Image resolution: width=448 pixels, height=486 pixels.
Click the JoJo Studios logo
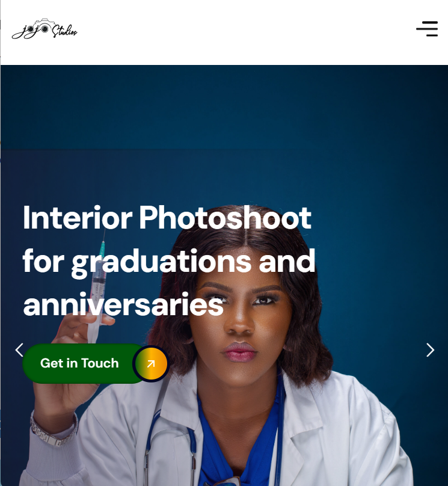click(x=44, y=29)
